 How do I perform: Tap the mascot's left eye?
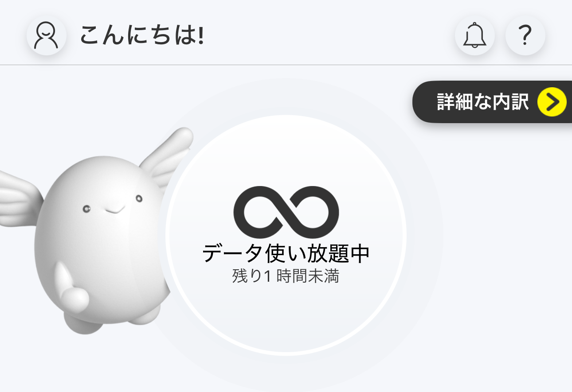tap(87, 208)
